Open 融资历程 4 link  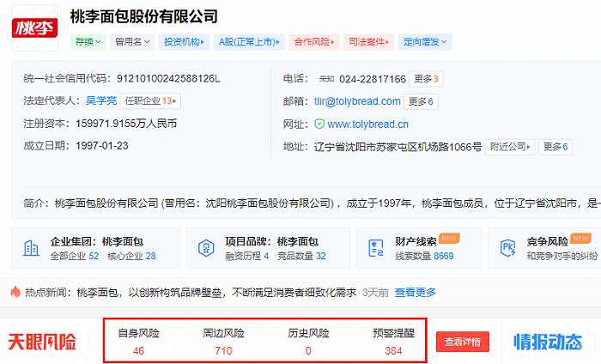point(247,256)
